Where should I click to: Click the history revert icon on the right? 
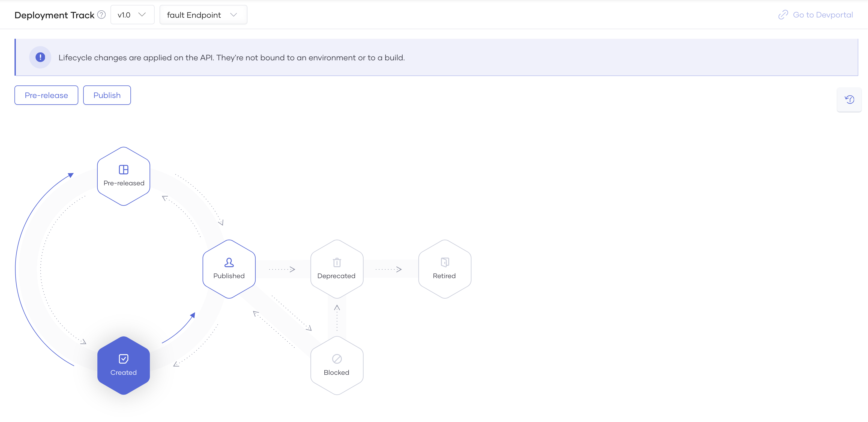(x=849, y=99)
